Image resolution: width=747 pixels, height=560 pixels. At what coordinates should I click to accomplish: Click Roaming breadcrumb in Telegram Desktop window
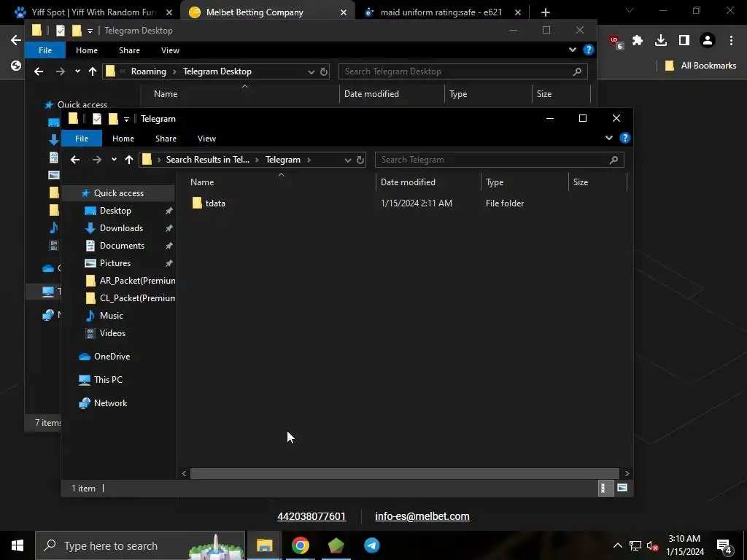click(x=149, y=71)
